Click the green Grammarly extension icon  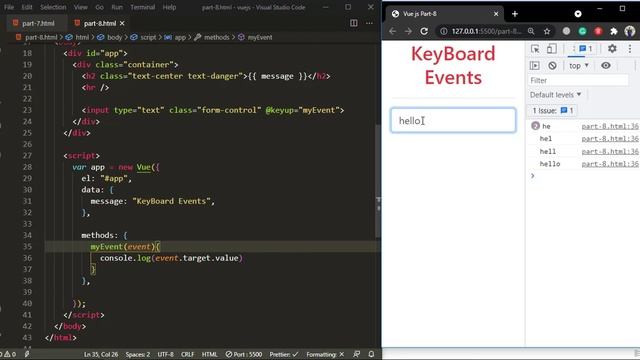click(x=582, y=31)
